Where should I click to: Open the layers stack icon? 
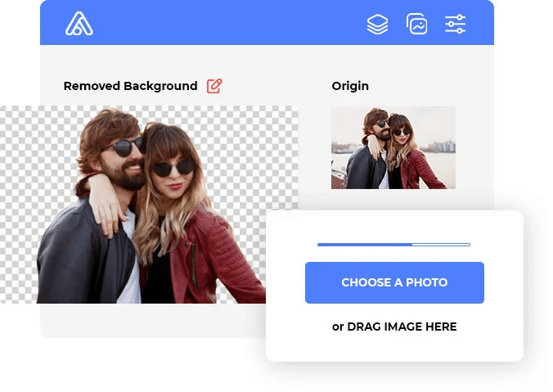(377, 25)
